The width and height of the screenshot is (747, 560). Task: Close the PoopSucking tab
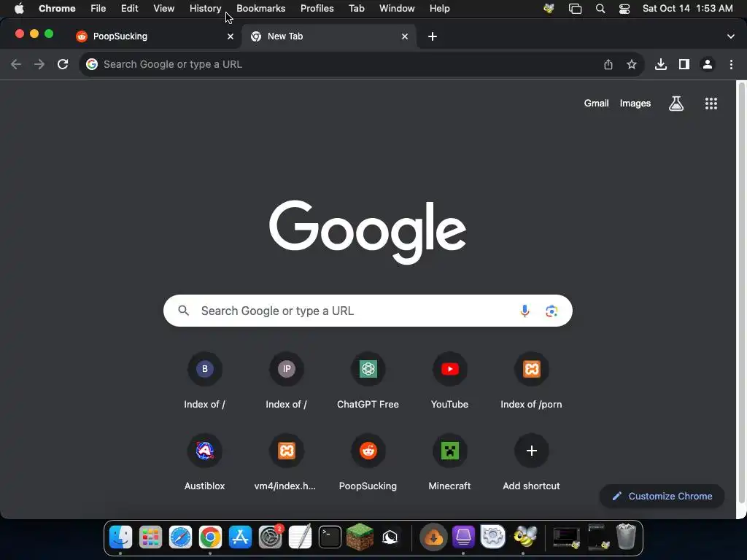pyautogui.click(x=231, y=36)
